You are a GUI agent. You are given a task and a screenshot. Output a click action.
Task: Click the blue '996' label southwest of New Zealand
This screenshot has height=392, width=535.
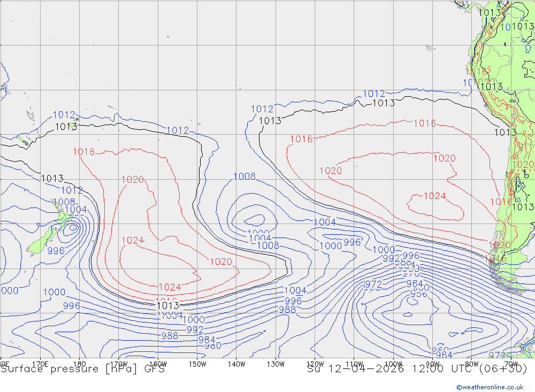coord(56,251)
